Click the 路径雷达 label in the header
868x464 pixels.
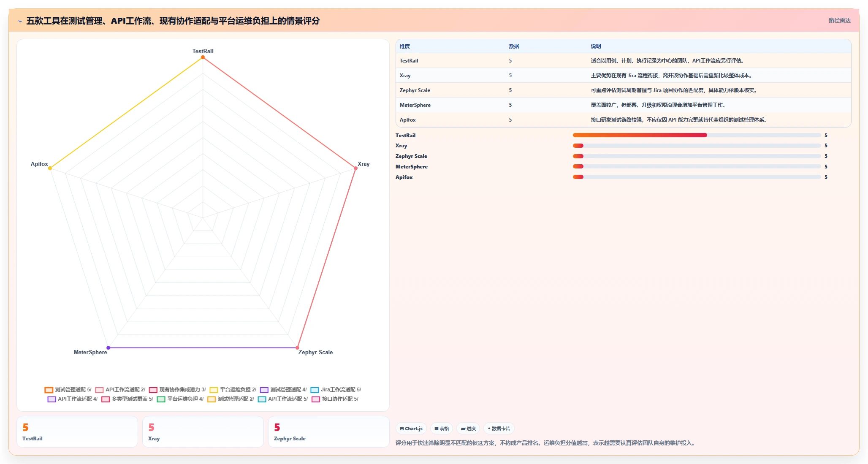pyautogui.click(x=839, y=20)
